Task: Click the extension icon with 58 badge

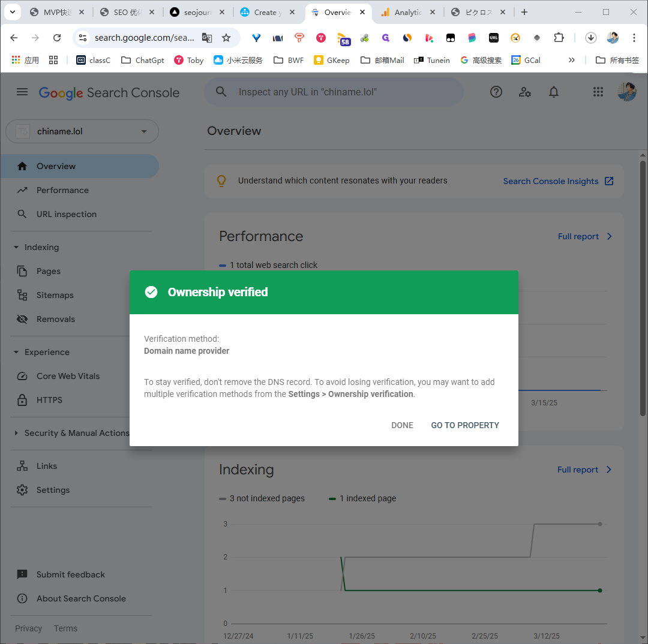Action: [x=344, y=39]
